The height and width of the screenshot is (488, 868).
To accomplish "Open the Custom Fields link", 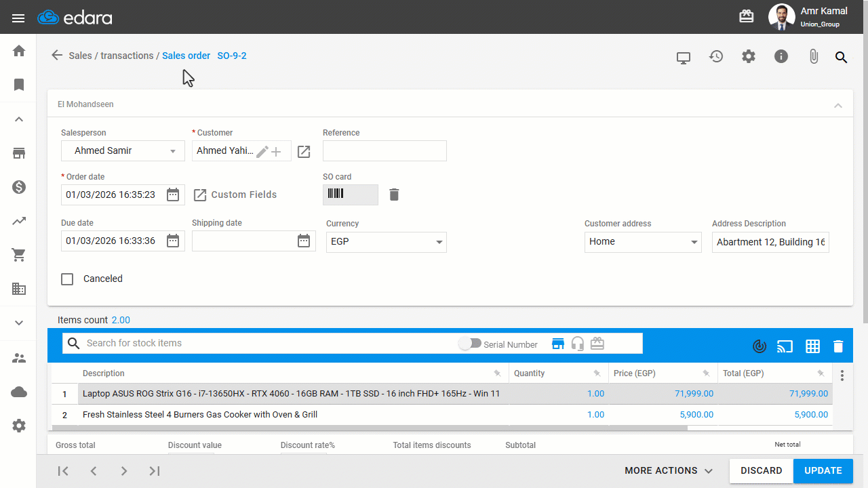I will click(x=235, y=195).
